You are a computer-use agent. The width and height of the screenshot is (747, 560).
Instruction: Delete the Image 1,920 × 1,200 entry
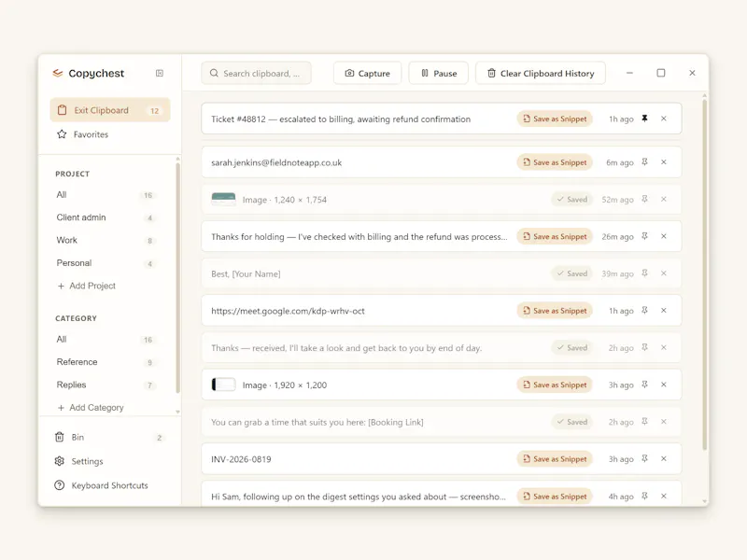[664, 385]
